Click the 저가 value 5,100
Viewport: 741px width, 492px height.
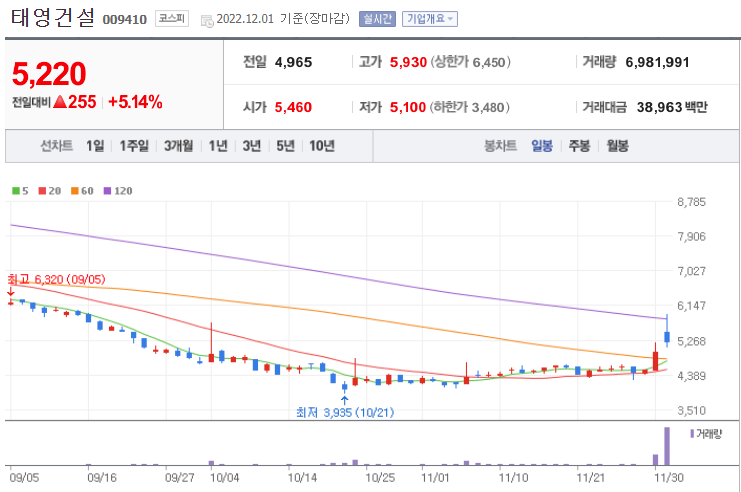408,107
